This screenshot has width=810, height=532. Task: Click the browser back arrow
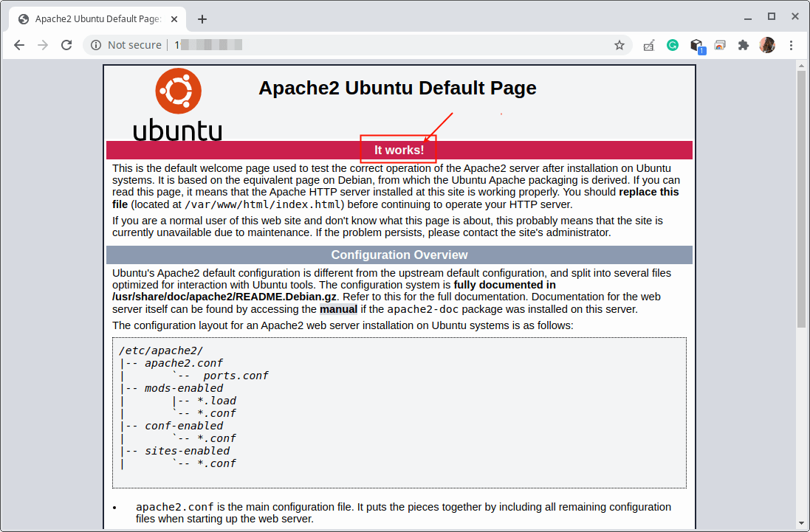[x=19, y=45]
